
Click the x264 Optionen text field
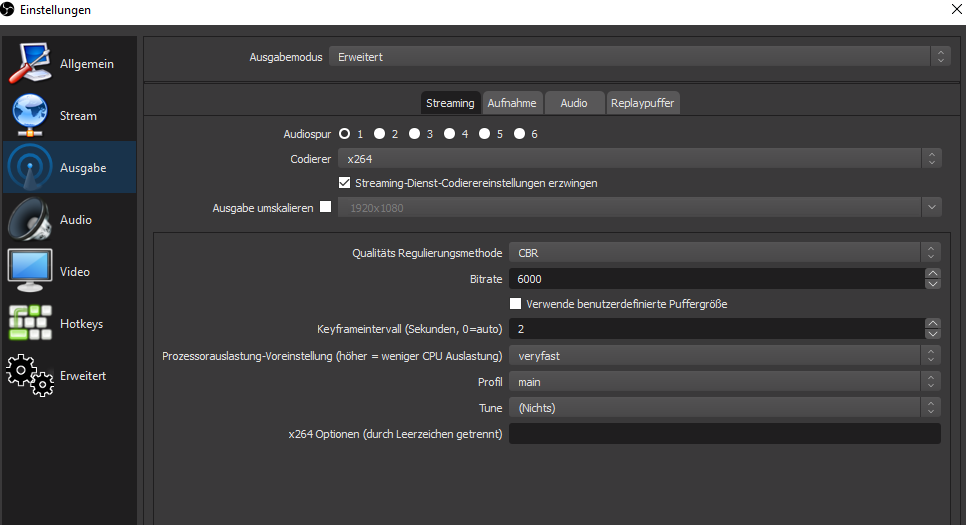click(724, 434)
